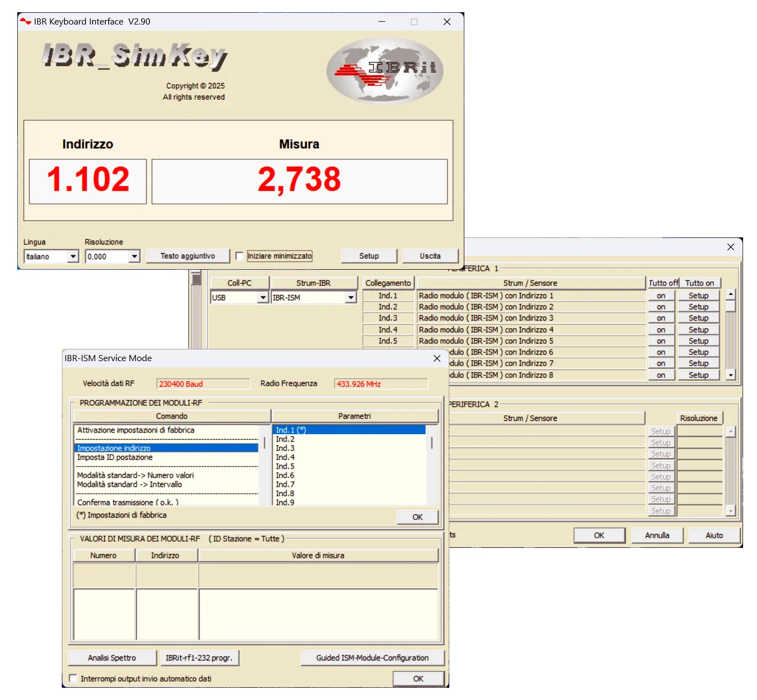Click scroll-down arrow of Periferica 1 list
This screenshot has height=700, width=757.
point(731,375)
